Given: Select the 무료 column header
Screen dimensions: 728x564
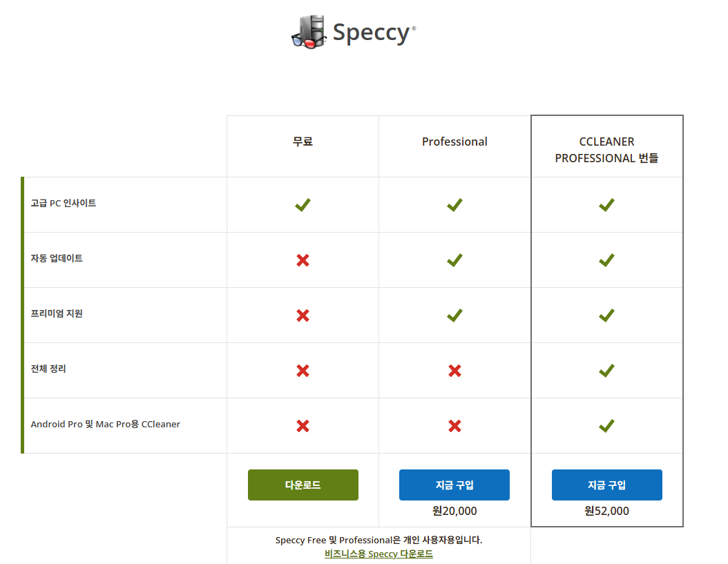Looking at the screenshot, I should pyautogui.click(x=303, y=142).
